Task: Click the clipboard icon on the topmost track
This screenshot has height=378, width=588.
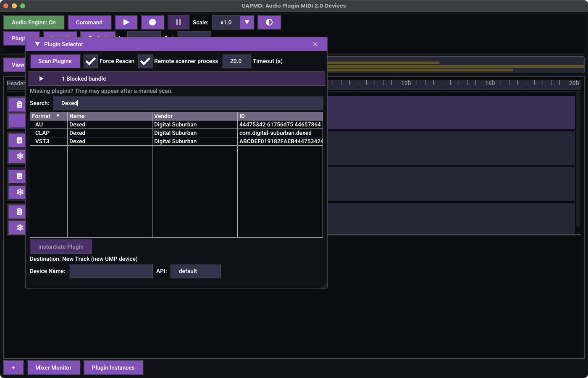Action: pyautogui.click(x=19, y=105)
